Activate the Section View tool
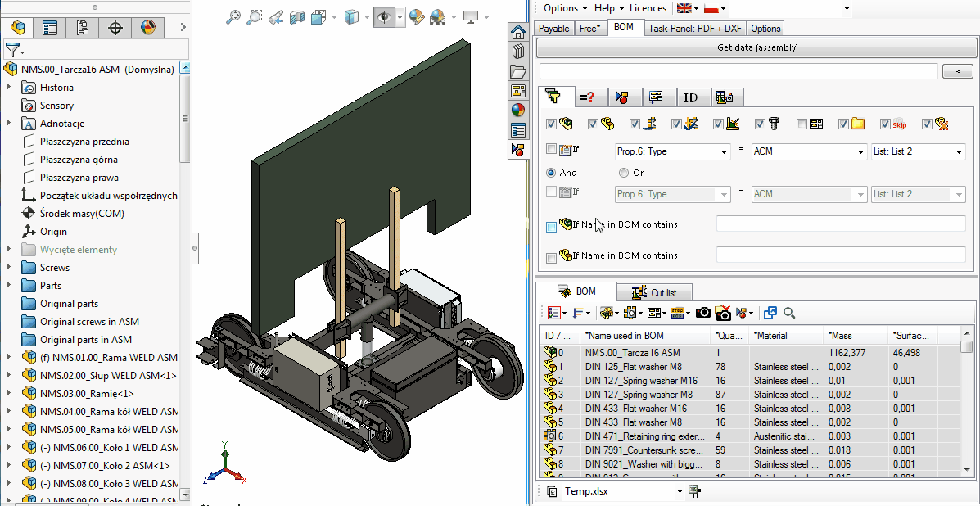Viewport: 980px width, 506px height. (x=297, y=17)
